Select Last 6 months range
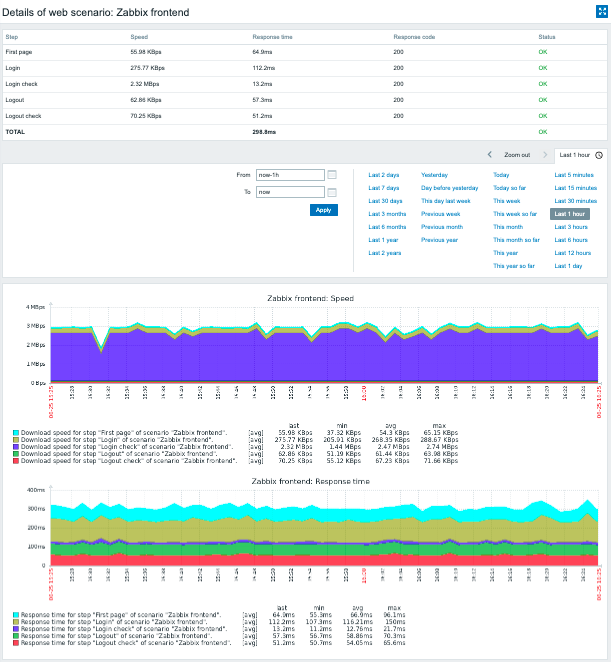Viewport: 611px width, 662px height. pyautogui.click(x=387, y=227)
